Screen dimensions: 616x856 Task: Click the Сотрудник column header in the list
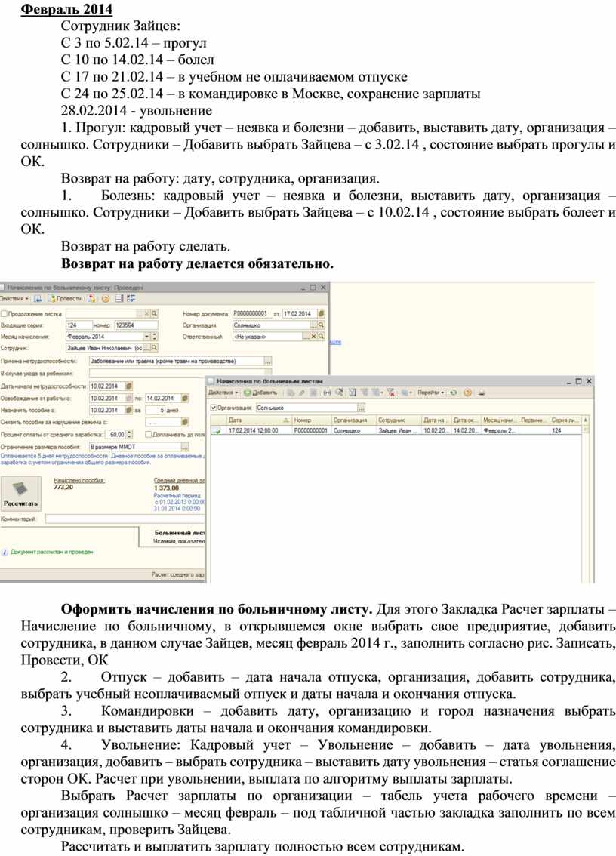[399, 420]
